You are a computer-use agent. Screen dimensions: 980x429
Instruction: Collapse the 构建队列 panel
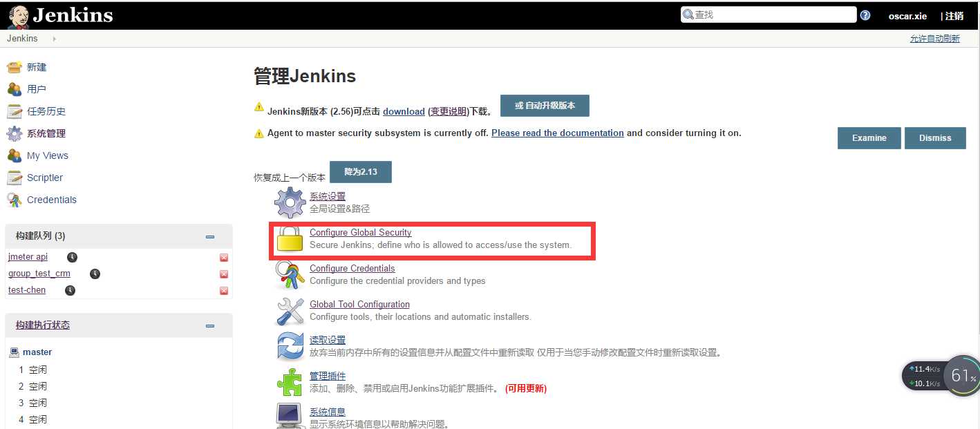coord(210,237)
